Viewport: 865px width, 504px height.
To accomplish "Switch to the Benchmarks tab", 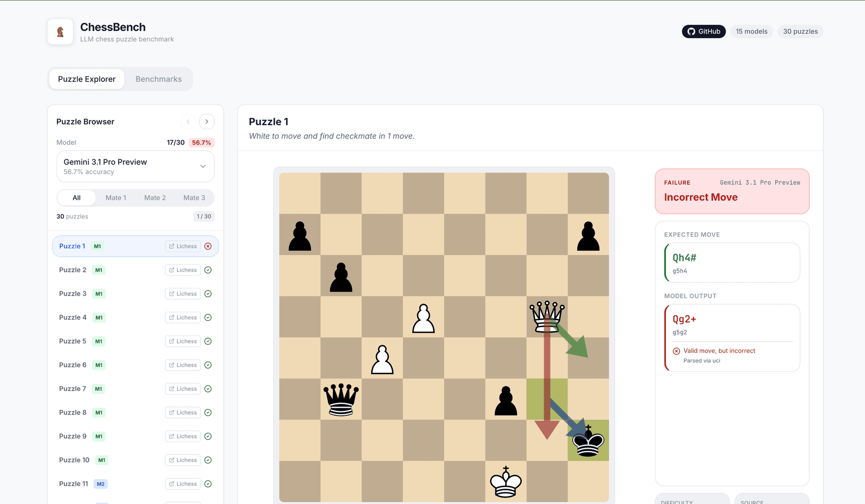I will tap(158, 79).
